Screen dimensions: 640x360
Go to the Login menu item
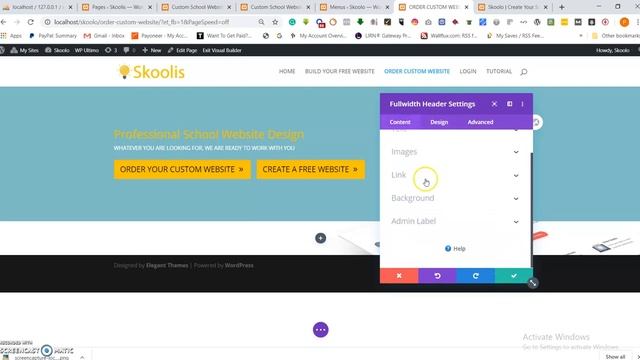point(468,71)
